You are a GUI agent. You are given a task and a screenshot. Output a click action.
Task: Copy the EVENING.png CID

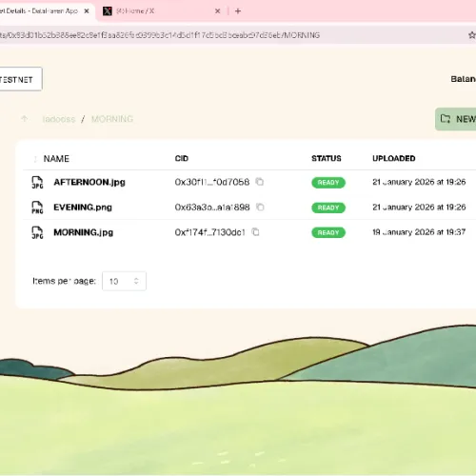[x=260, y=208]
